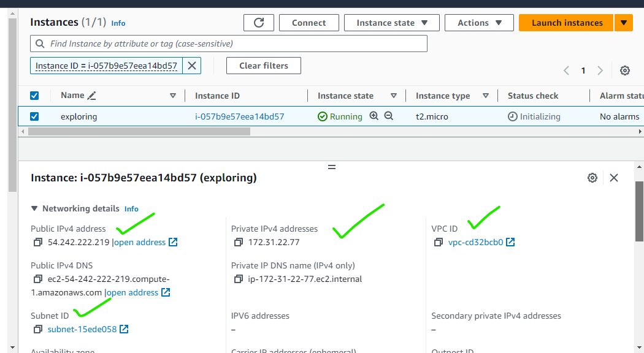The height and width of the screenshot is (353, 644).
Task: Uncheck the exploring instance row checkbox
Action: [x=34, y=116]
